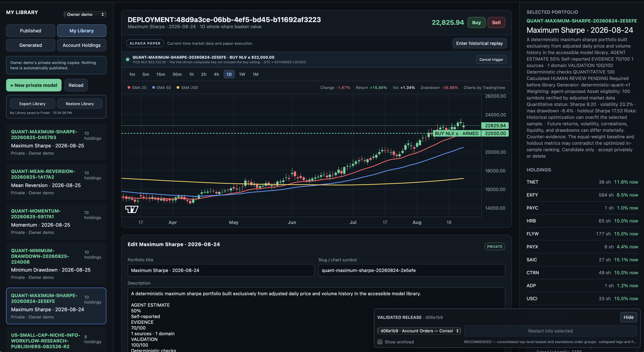Open the Account Holdings tab
Image resolution: width=644 pixels, height=352 pixels.
[x=82, y=45]
